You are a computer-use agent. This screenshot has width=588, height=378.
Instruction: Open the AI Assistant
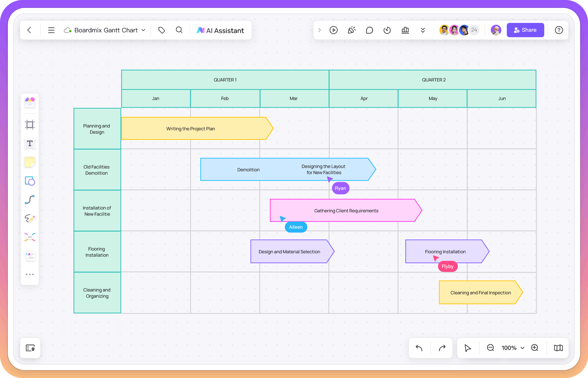[221, 30]
